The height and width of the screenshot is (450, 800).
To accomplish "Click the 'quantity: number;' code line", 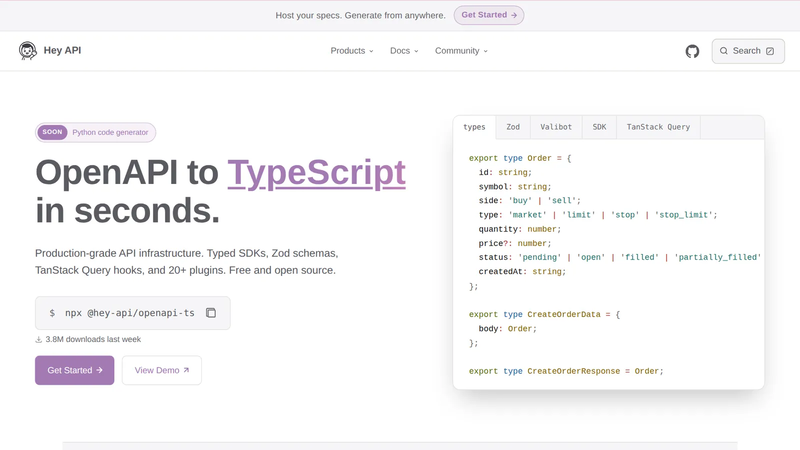I will (519, 230).
